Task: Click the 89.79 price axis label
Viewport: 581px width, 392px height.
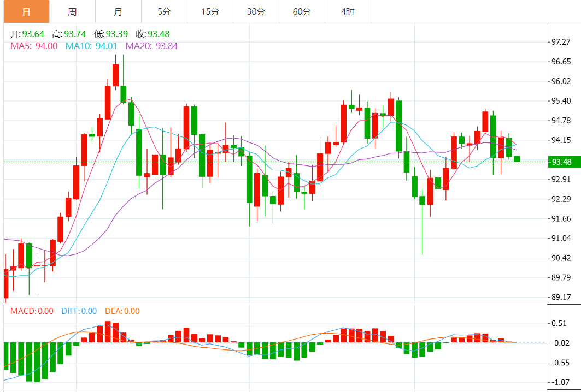Action: pos(561,277)
